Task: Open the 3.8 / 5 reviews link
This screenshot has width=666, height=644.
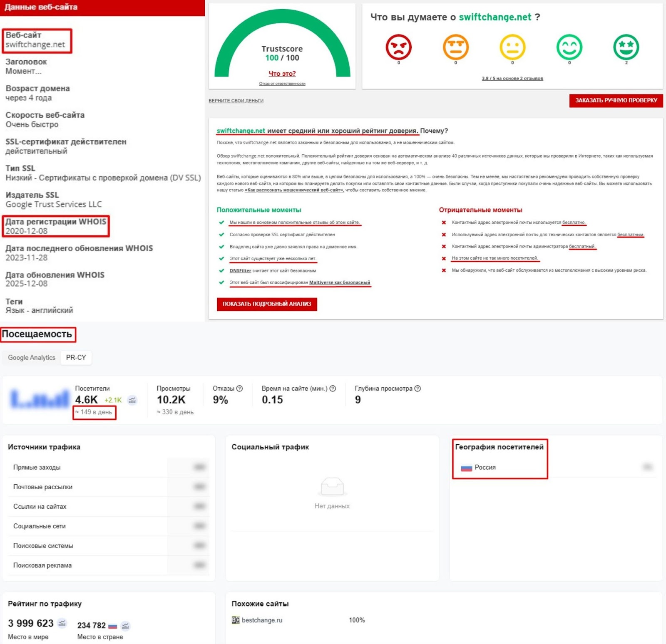Action: pyautogui.click(x=512, y=78)
